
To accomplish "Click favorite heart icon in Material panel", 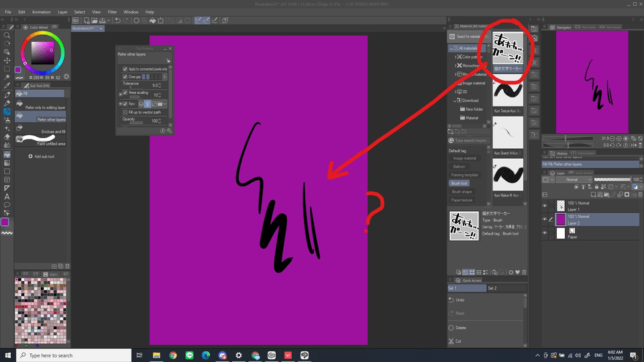I will tap(517, 272).
